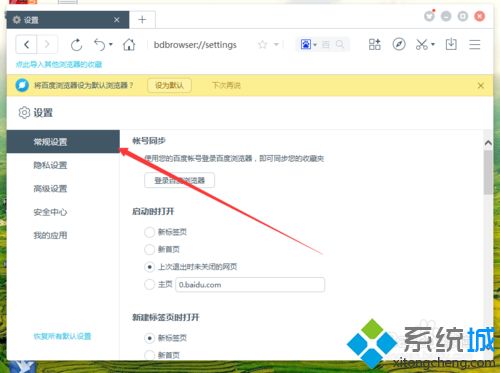Reload the page with the refresh icon
The height and width of the screenshot is (373, 500).
click(x=76, y=45)
